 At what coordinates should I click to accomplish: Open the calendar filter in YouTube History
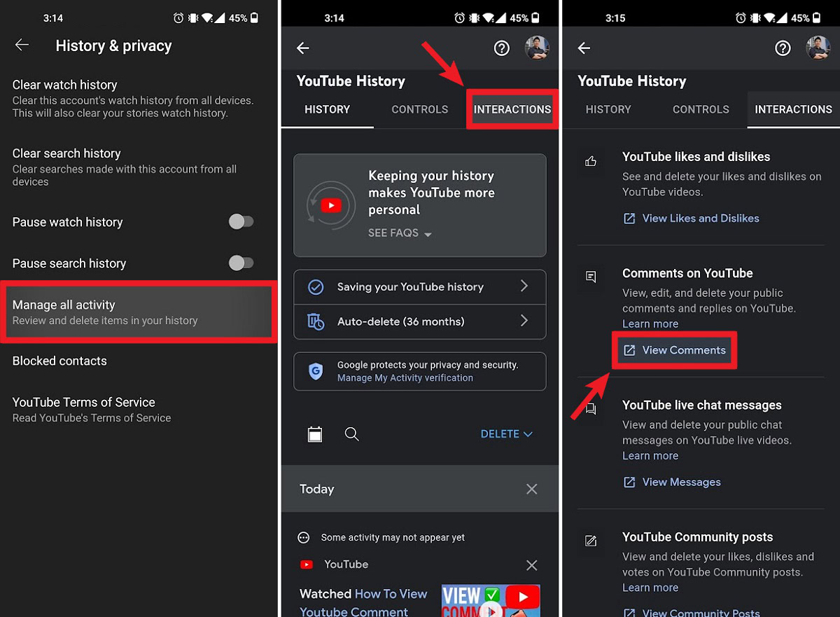point(315,434)
